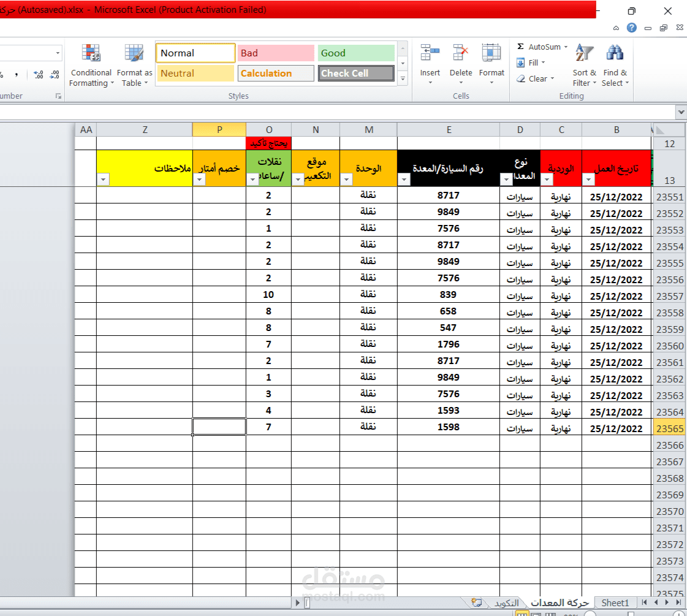Go to last sheet navigation arrow

pos(678,603)
